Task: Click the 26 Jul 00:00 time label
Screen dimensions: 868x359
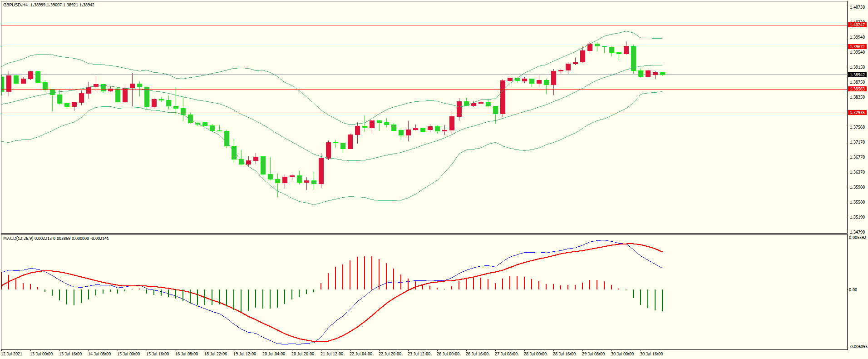Action: click(x=448, y=354)
